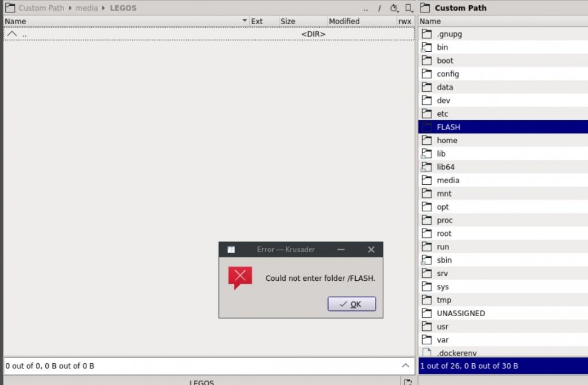This screenshot has height=385, width=588.
Task: Click the home folder icon
Action: click(x=426, y=141)
